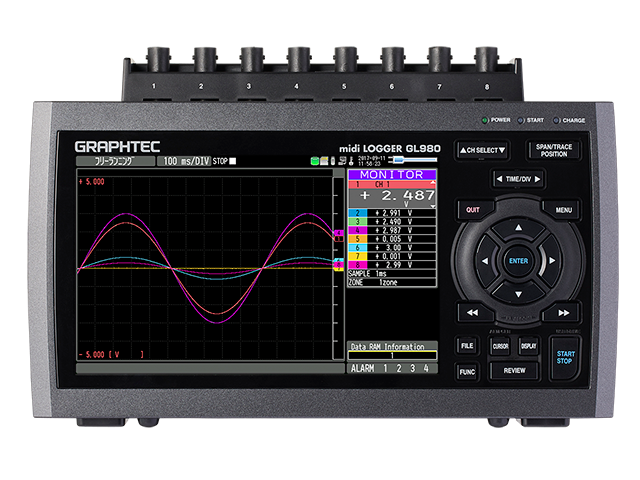Hit the rewind double-arrow key
The width and height of the screenshot is (640, 480).
pos(472,313)
